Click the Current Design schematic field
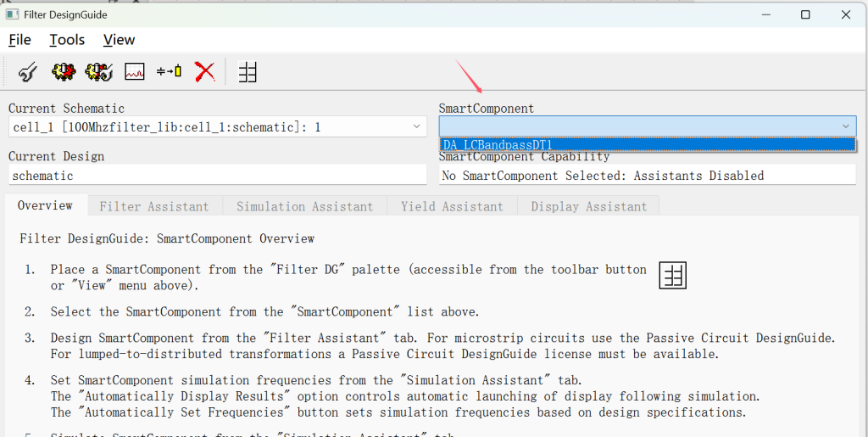The image size is (868, 437). click(x=218, y=176)
